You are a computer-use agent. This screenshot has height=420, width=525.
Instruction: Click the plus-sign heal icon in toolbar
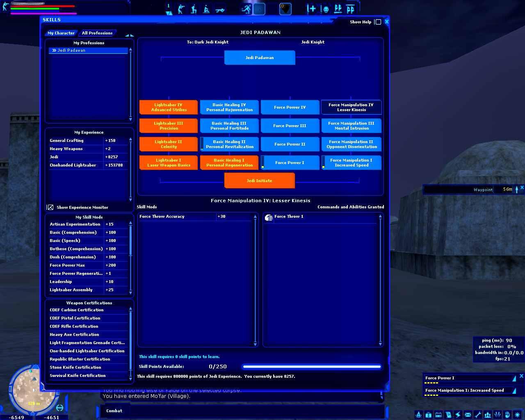(311, 9)
